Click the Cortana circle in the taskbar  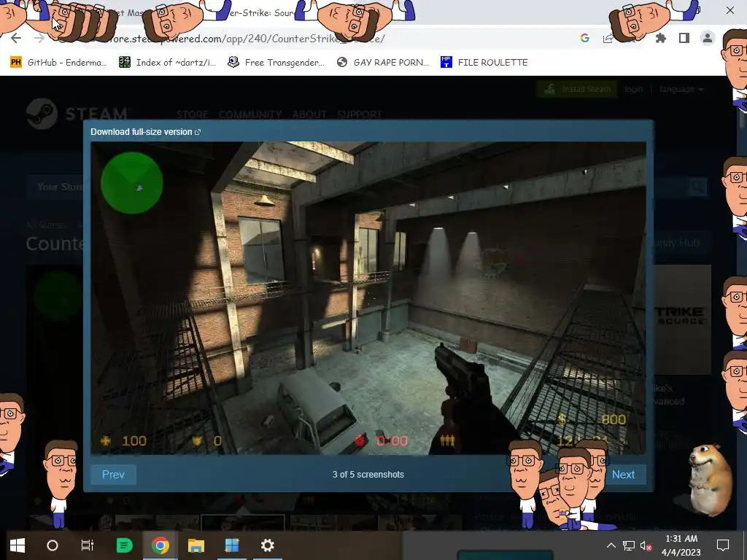pos(53,545)
